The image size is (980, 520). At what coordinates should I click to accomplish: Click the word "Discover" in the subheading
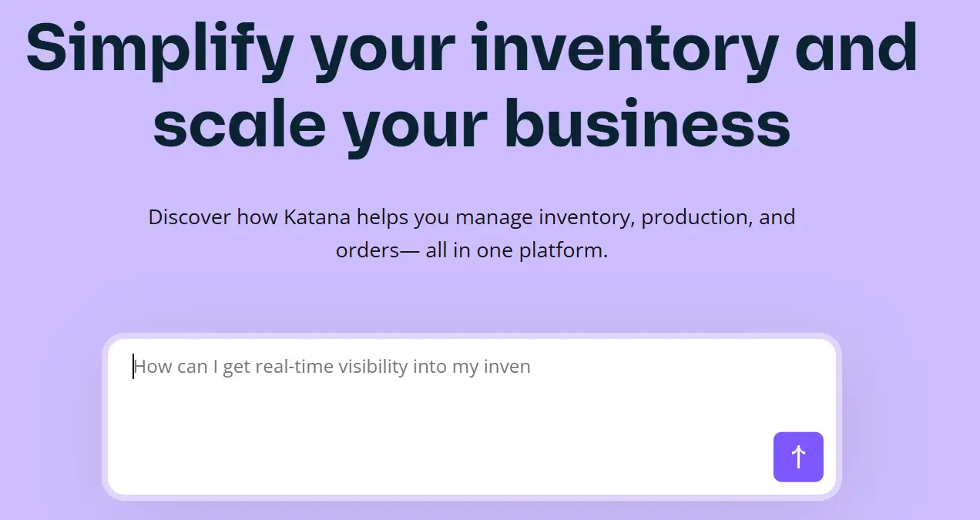tap(190, 217)
